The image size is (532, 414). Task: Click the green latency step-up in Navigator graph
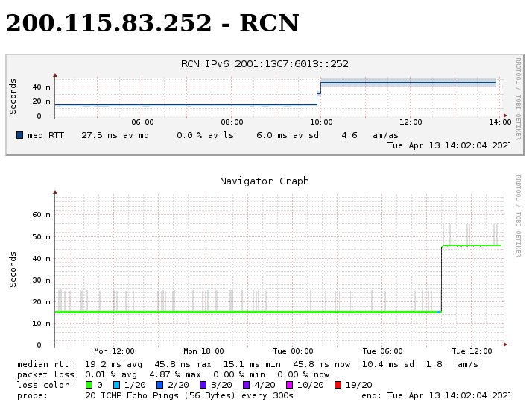click(442, 277)
